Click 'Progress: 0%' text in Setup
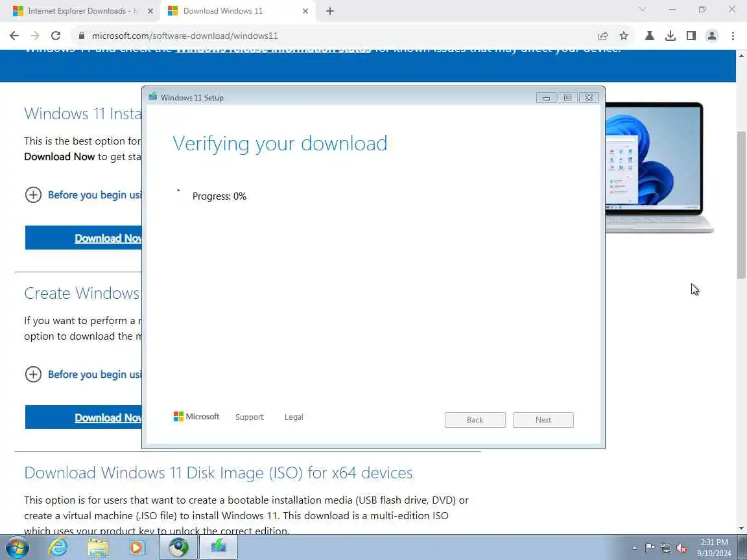The width and height of the screenshot is (747, 560). pos(219,196)
